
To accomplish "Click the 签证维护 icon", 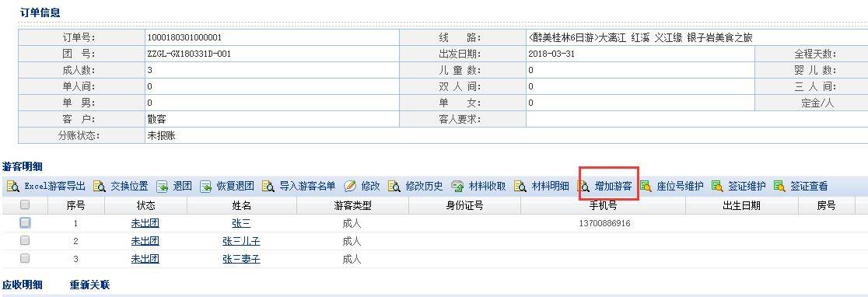I will tap(717, 187).
